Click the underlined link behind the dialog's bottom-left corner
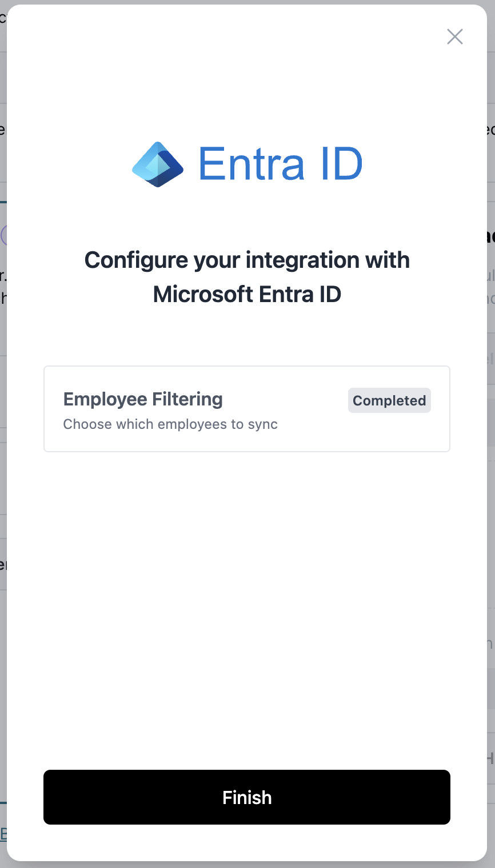This screenshot has width=495, height=868. 3,834
